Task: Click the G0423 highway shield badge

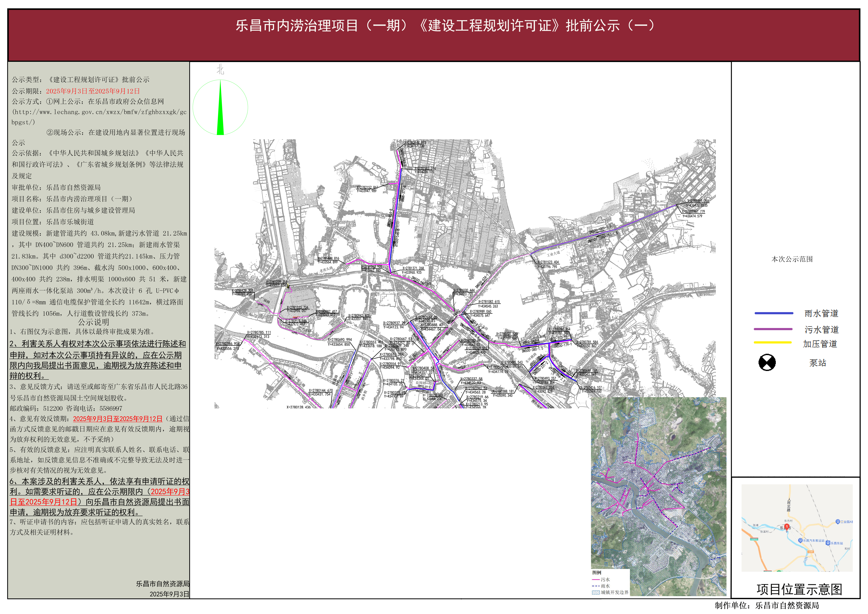Action: coord(754,539)
